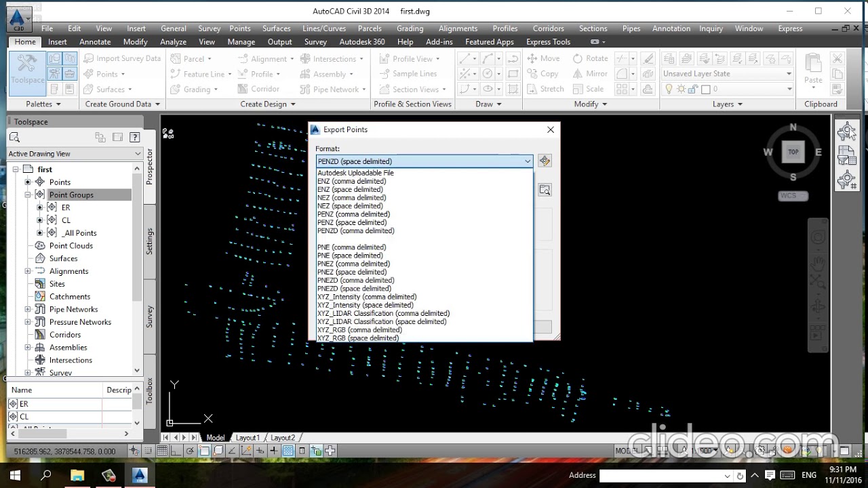Select PNEZD (comma delimited) format option
Screen dimensions: 868x488
pyautogui.click(x=355, y=280)
